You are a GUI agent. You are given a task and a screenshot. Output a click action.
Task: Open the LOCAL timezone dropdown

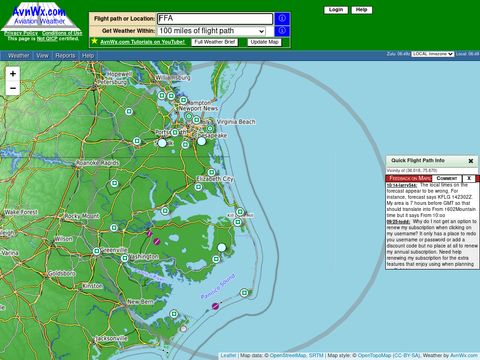click(x=432, y=54)
